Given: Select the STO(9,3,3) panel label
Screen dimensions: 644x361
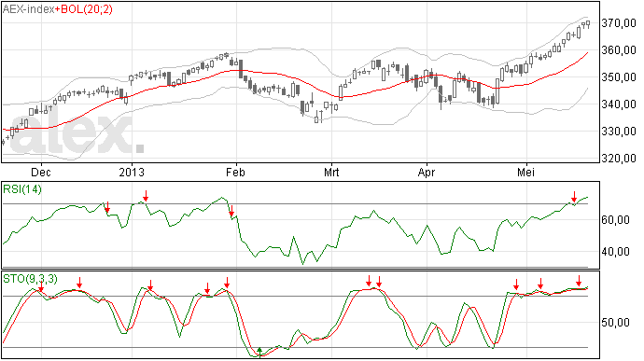Looking at the screenshot, I should [30, 279].
